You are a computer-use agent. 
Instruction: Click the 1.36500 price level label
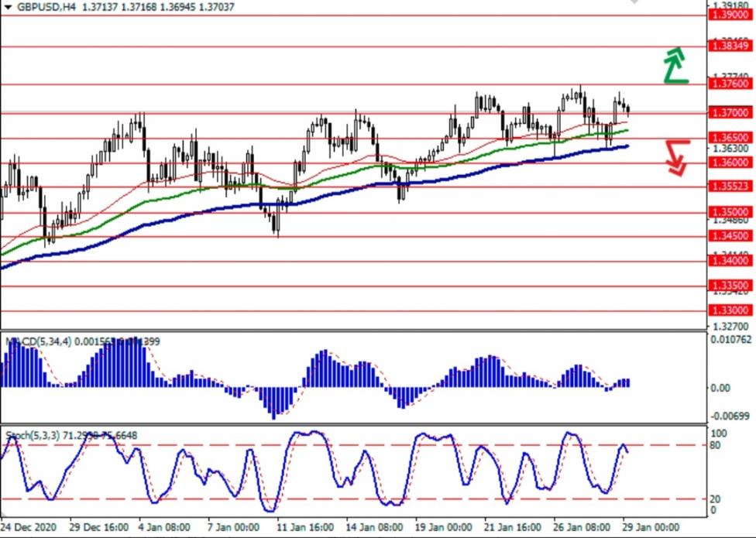(x=730, y=138)
